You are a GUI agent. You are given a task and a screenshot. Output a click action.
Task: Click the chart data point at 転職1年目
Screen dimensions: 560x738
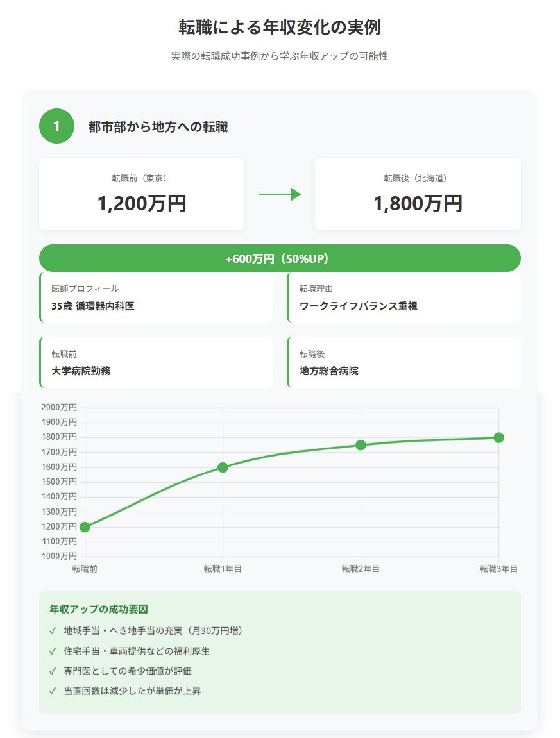pyautogui.click(x=223, y=467)
